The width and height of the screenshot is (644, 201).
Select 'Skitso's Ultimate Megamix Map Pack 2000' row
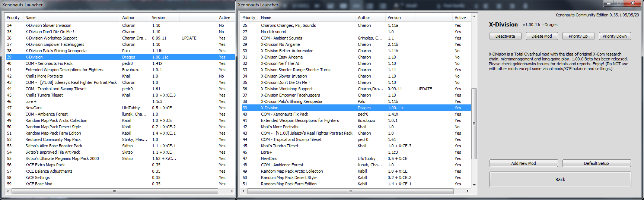click(120, 158)
